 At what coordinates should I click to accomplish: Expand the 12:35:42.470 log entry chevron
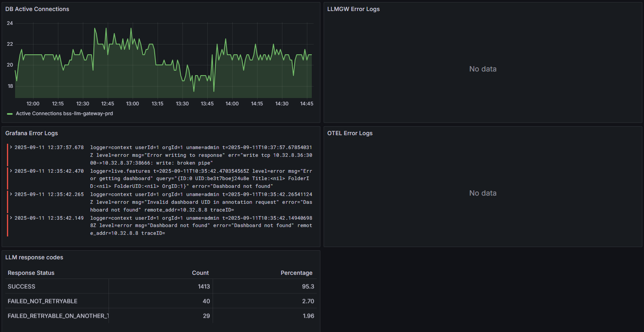[11, 171]
